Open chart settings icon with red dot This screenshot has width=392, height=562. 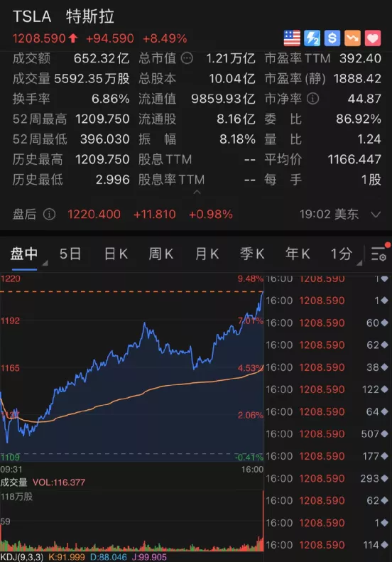click(x=380, y=253)
